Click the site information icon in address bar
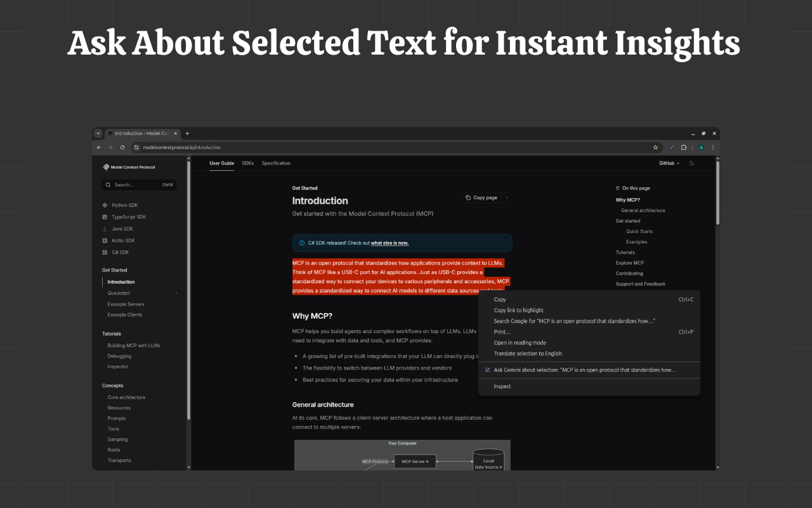The width and height of the screenshot is (812, 508). pyautogui.click(x=136, y=147)
